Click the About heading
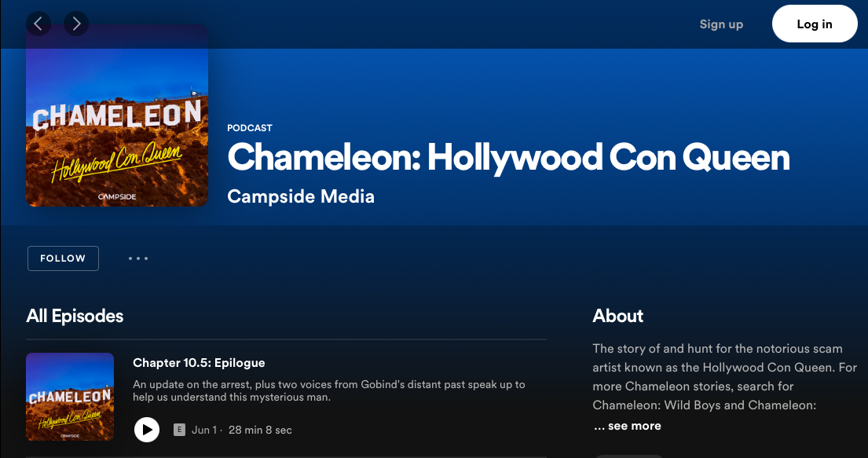The width and height of the screenshot is (868, 458). (617, 316)
